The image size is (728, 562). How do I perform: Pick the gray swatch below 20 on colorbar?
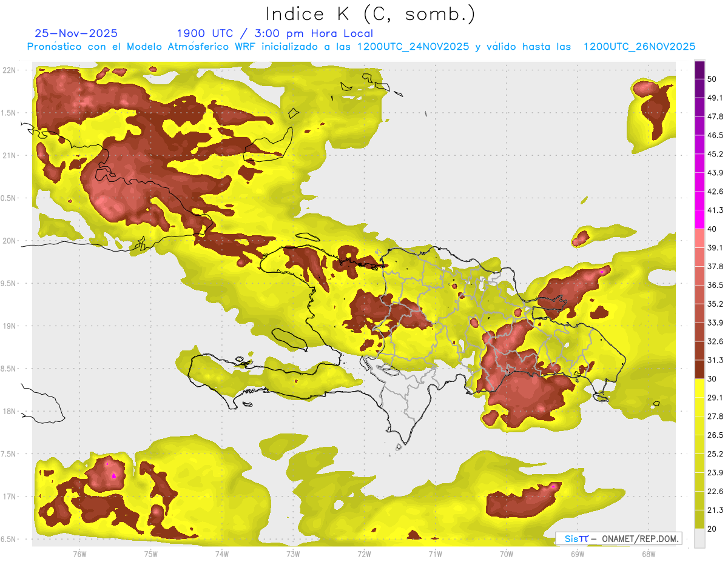click(x=700, y=538)
